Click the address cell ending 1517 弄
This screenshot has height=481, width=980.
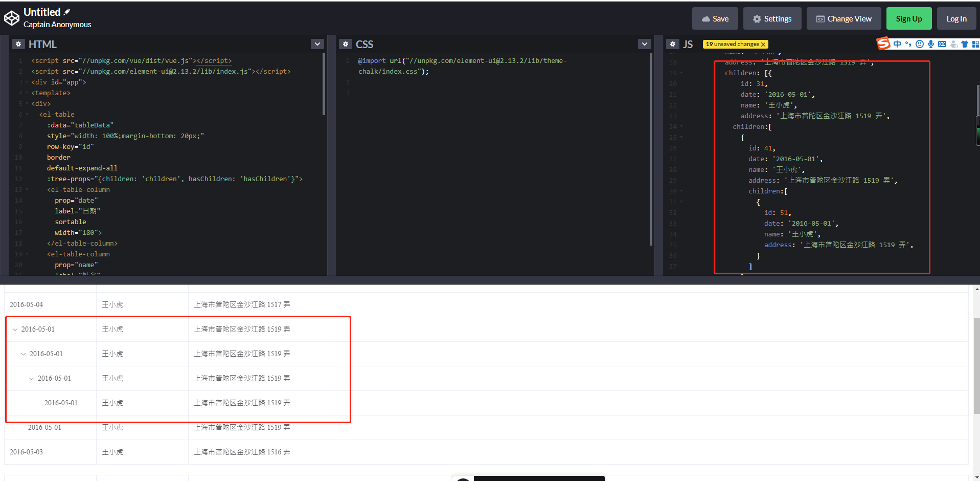pyautogui.click(x=578, y=304)
